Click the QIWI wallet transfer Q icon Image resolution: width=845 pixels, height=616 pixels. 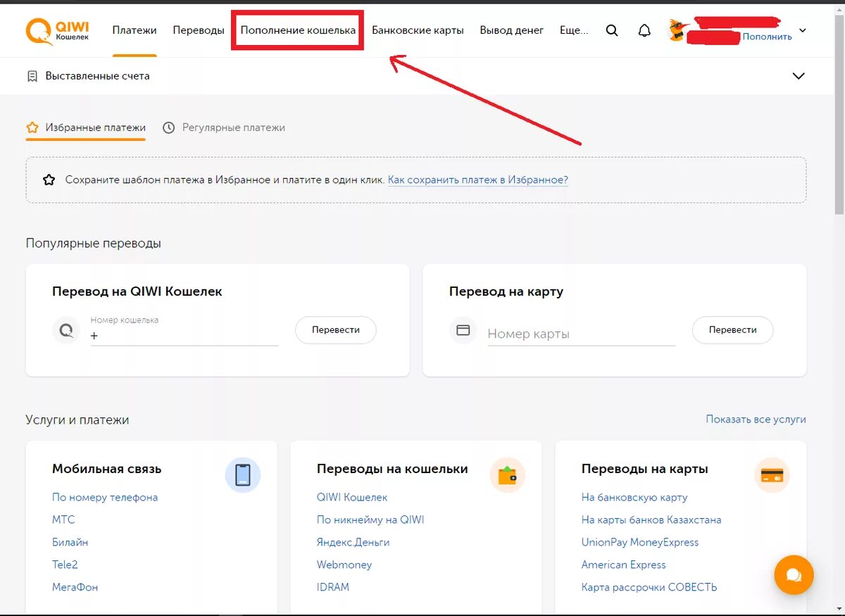pos(66,330)
